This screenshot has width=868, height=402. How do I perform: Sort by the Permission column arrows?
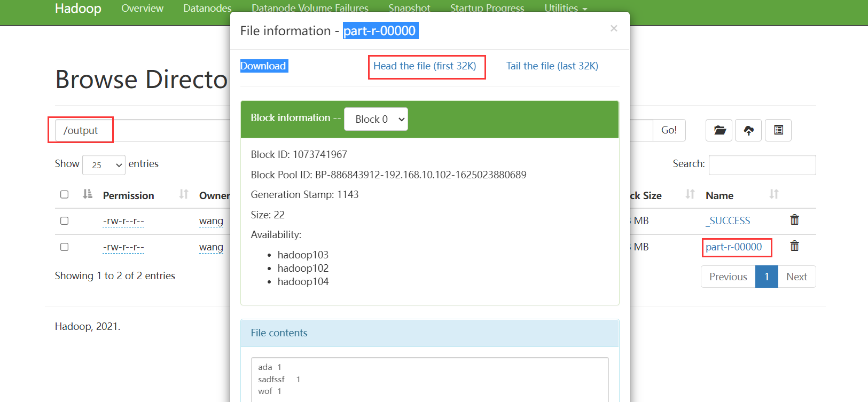(184, 194)
